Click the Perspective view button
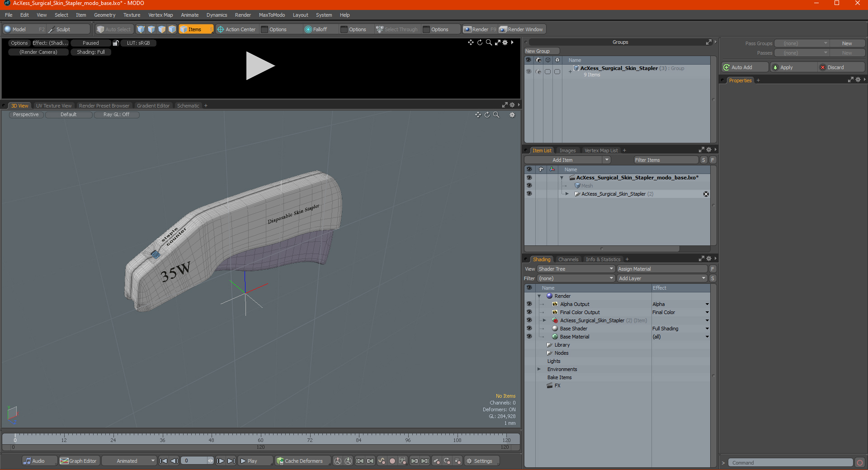 (x=26, y=115)
